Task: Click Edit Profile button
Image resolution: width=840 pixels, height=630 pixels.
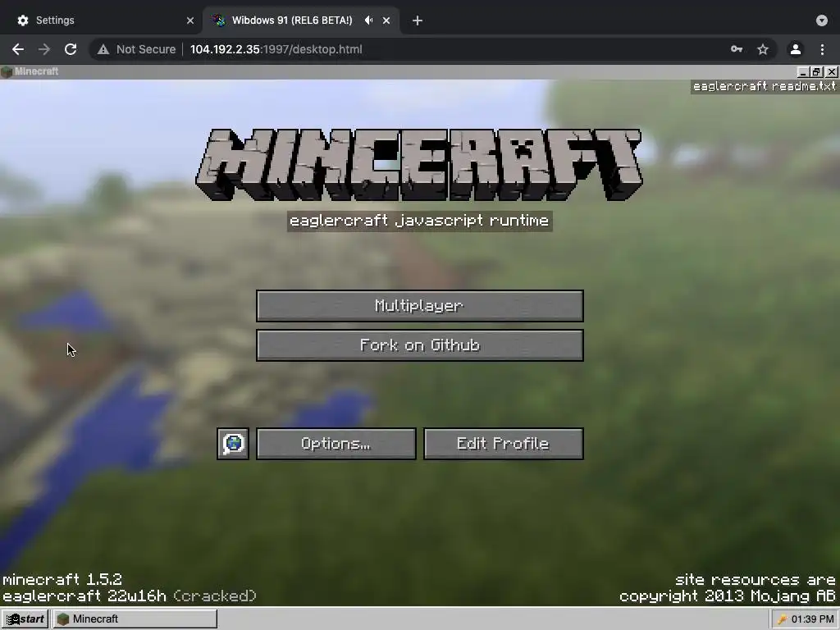Action: coord(503,444)
